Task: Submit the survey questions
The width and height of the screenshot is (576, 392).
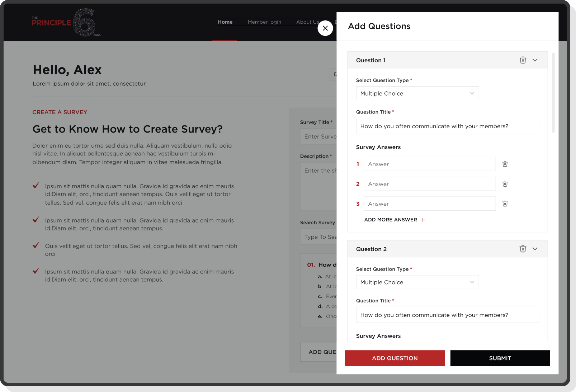Action: click(x=500, y=358)
